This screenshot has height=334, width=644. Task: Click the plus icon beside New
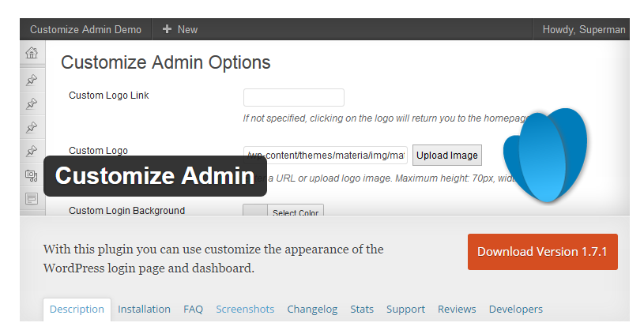click(x=167, y=29)
